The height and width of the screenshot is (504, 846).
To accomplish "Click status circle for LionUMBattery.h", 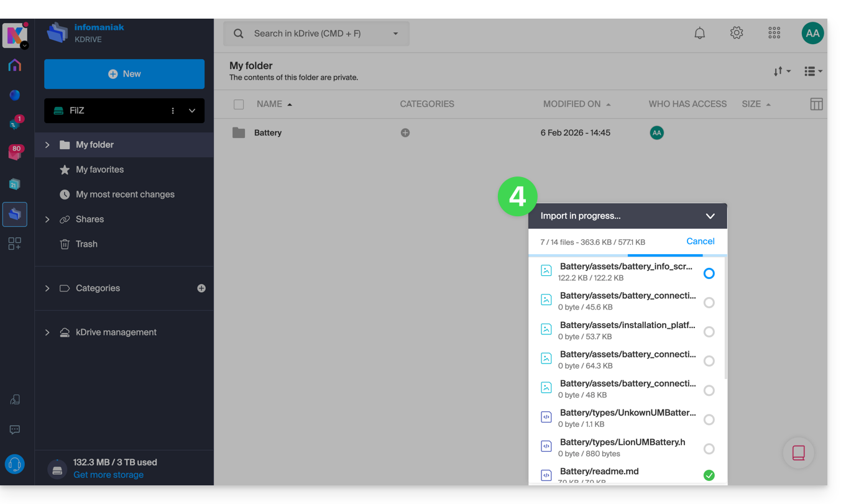I will click(x=709, y=449).
